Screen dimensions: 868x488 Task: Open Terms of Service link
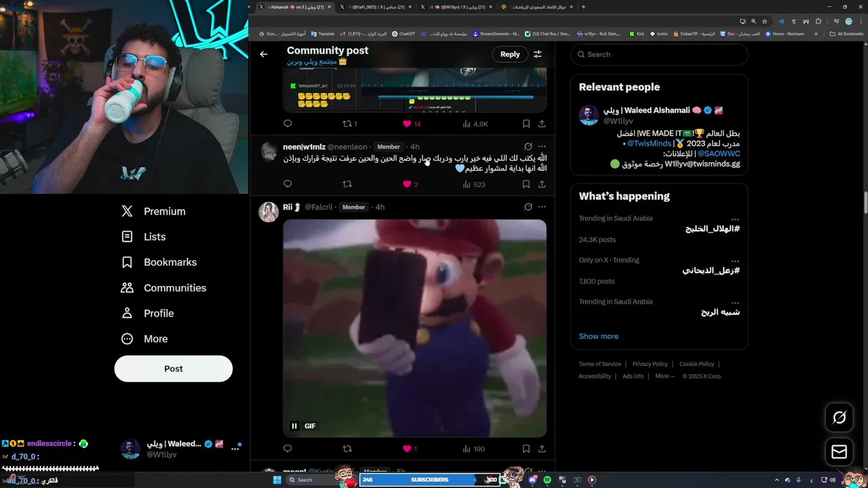click(x=599, y=364)
